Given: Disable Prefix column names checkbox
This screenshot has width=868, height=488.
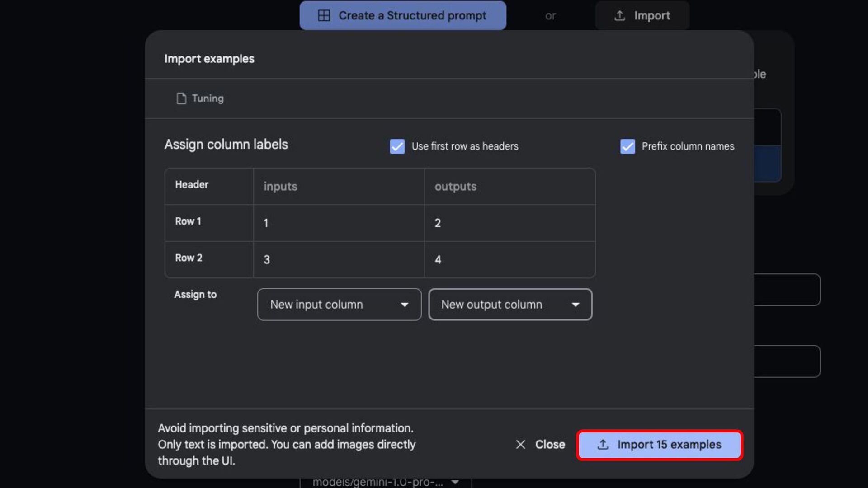Looking at the screenshot, I should pyautogui.click(x=627, y=146).
